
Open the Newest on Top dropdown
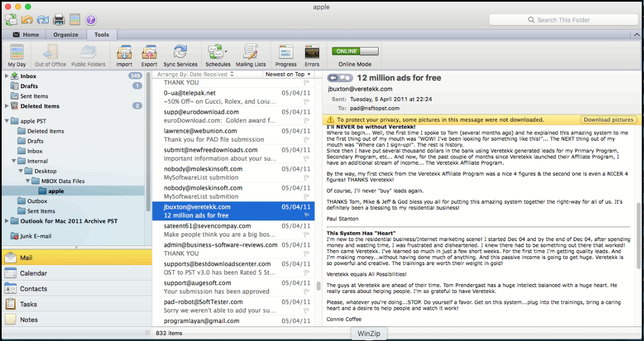click(x=288, y=74)
